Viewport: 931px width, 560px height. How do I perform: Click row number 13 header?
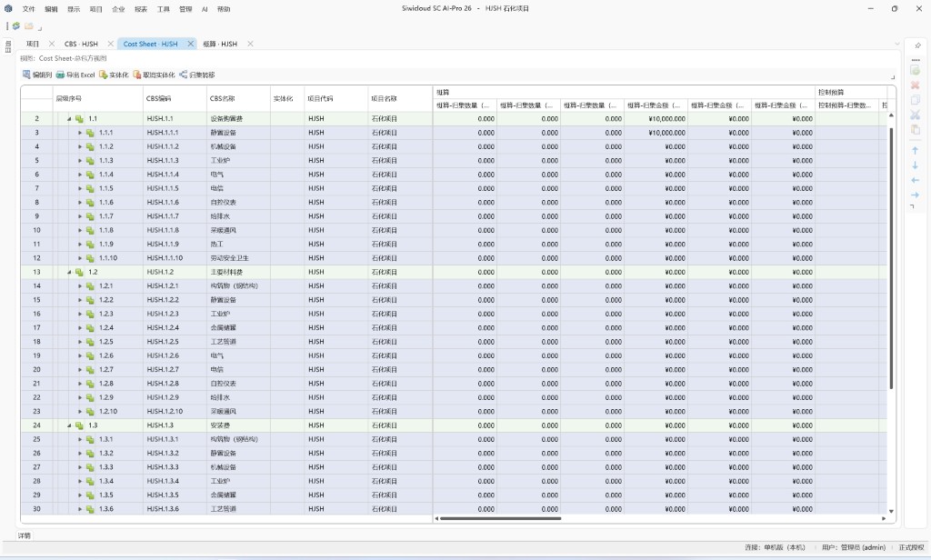pos(36,272)
